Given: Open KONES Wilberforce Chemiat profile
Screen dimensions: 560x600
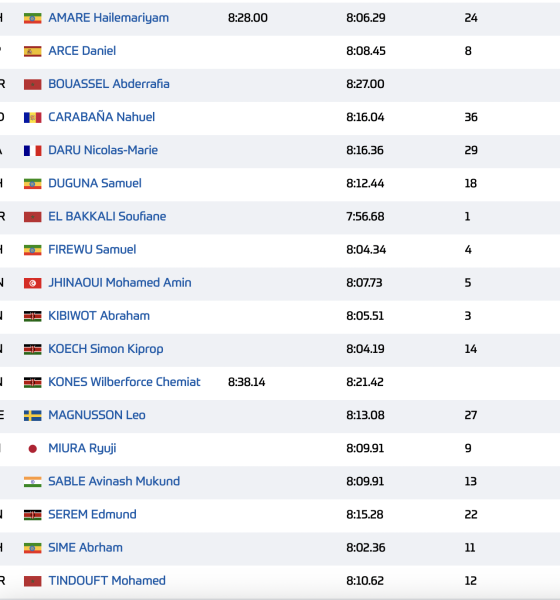Looking at the screenshot, I should tap(124, 382).
